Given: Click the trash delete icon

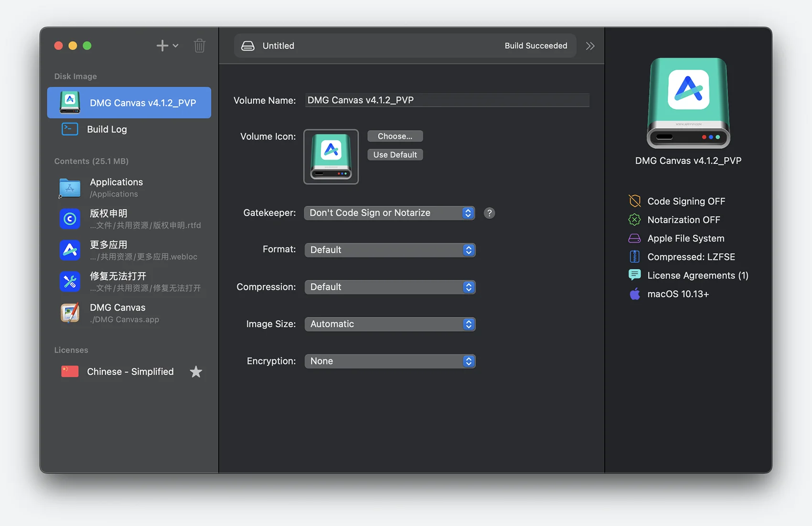Looking at the screenshot, I should point(200,45).
